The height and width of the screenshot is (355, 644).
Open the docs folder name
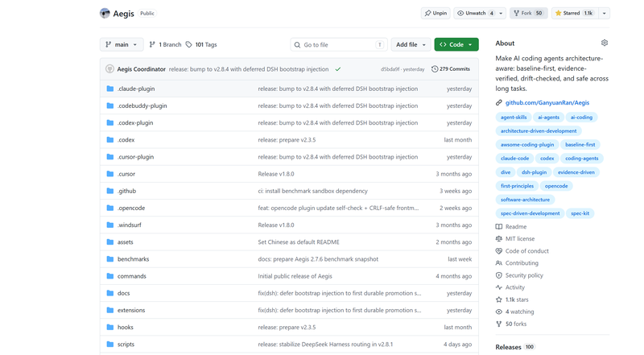click(x=123, y=293)
